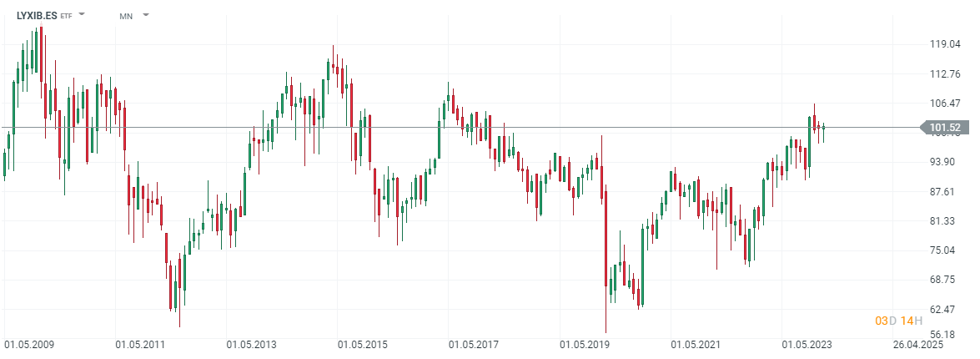980x359 pixels.
Task: Click the 75.04 price axis label
Action: pos(945,250)
